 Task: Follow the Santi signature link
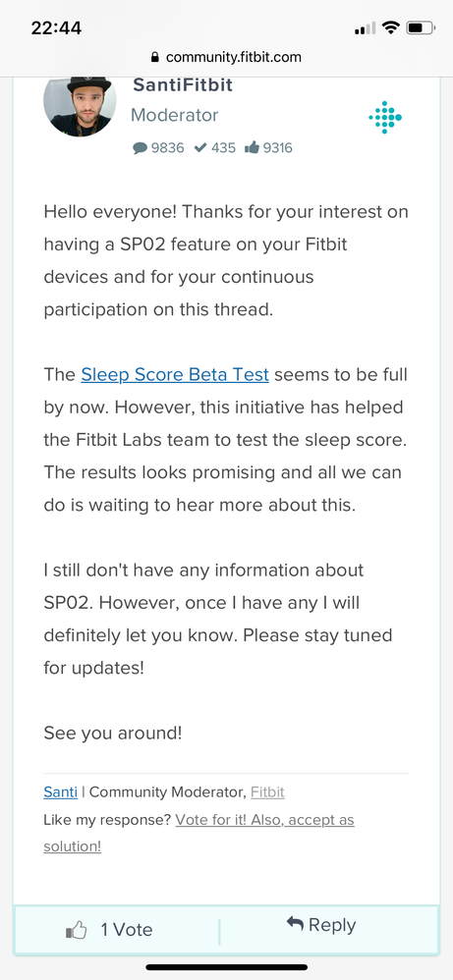point(61,792)
